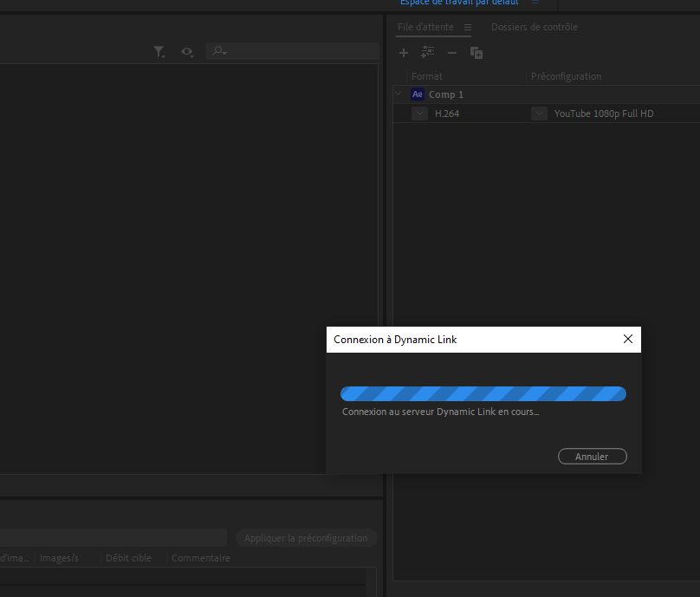Viewport: 700px width, 597px height.
Task: Click the Commentaire column header
Action: click(x=201, y=558)
